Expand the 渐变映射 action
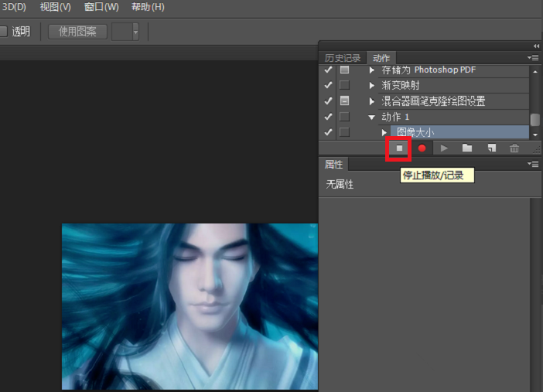The height and width of the screenshot is (392, 543). pyautogui.click(x=371, y=85)
